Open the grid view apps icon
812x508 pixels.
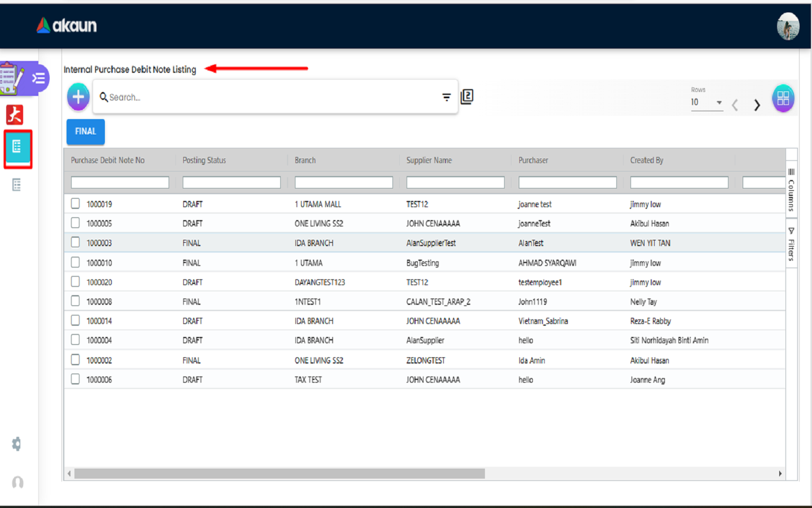[783, 99]
